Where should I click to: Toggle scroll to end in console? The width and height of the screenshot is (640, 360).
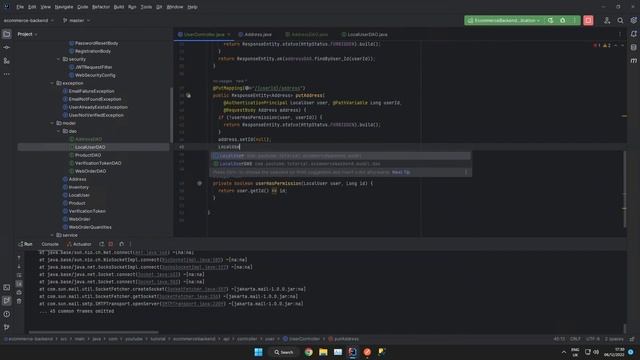pos(19,284)
